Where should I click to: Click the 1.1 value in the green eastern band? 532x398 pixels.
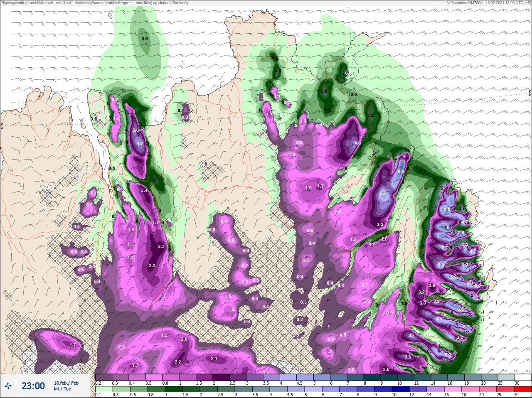tap(422, 171)
